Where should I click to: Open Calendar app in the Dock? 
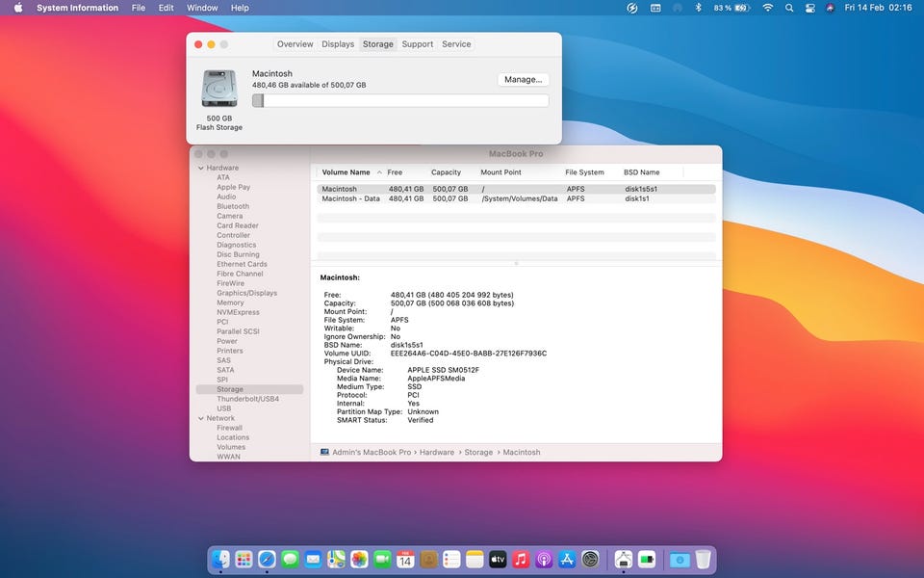click(x=405, y=559)
